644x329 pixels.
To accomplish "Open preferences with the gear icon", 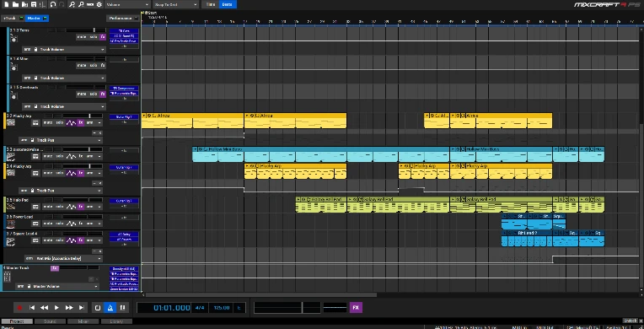I will 99,4.
